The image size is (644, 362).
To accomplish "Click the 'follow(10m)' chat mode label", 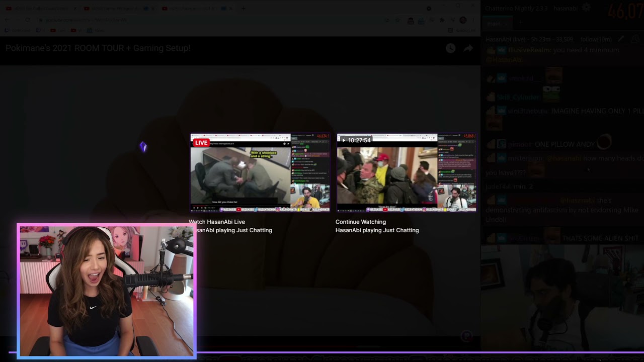I will click(596, 39).
